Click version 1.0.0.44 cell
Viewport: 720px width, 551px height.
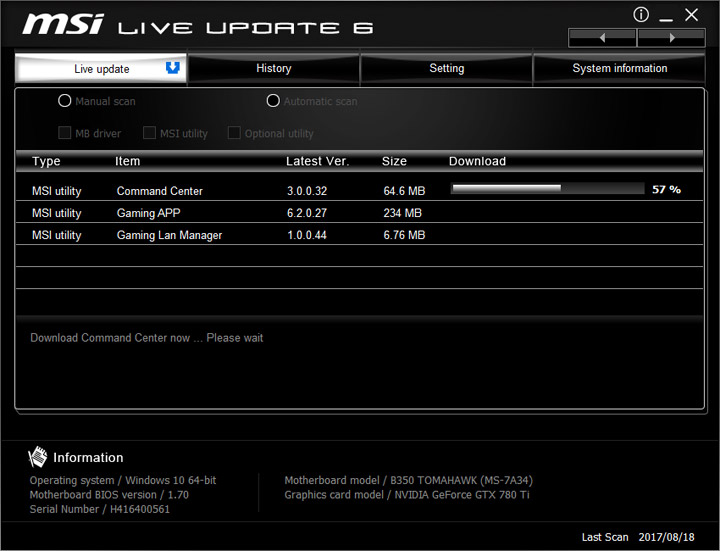pyautogui.click(x=307, y=235)
